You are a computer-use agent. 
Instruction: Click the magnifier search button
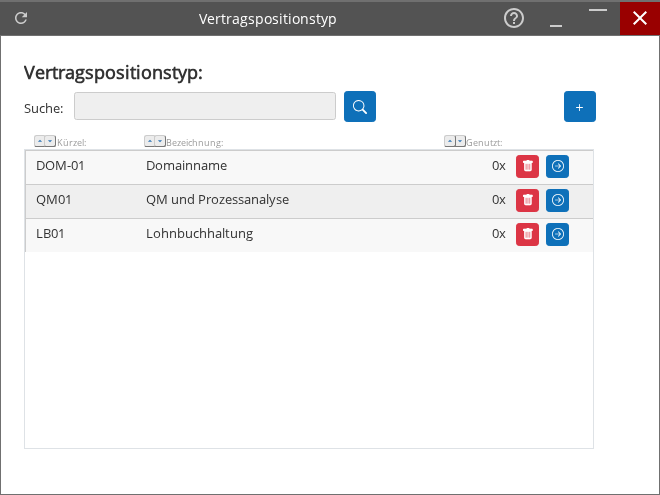pos(360,106)
